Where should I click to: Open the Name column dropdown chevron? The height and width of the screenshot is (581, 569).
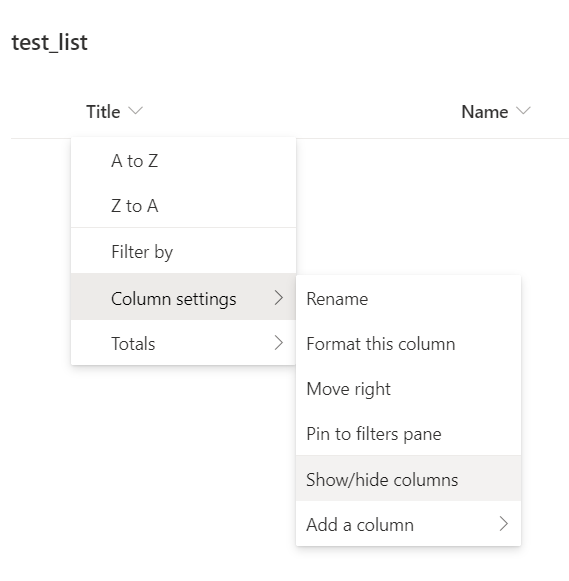(x=523, y=111)
